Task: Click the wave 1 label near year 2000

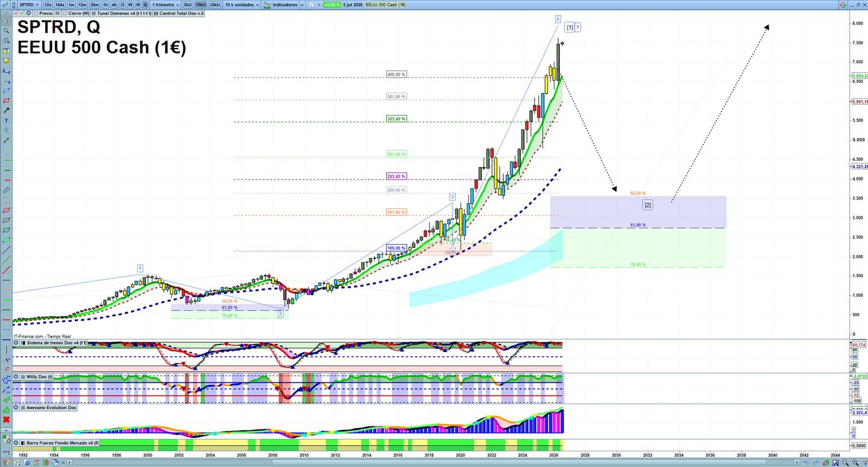Action: (x=140, y=268)
